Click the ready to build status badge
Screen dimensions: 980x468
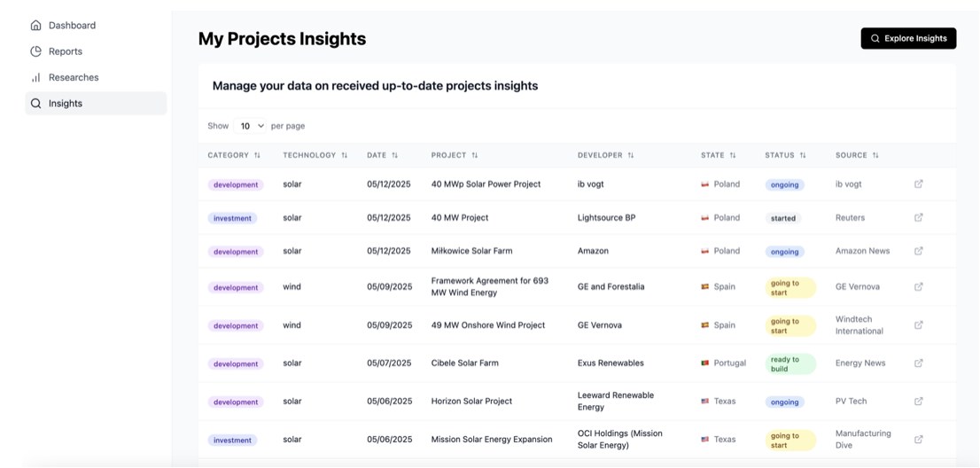coord(790,363)
